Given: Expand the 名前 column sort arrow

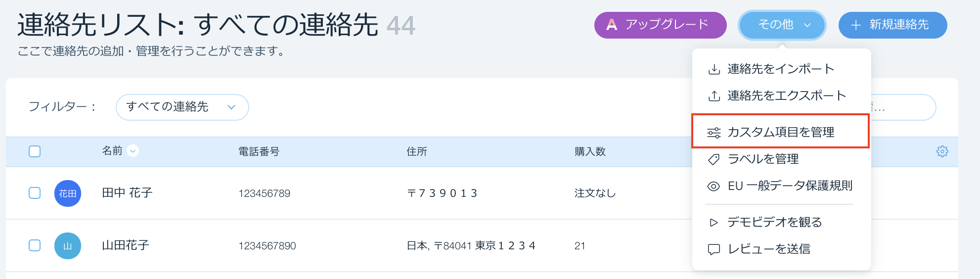Looking at the screenshot, I should pyautogui.click(x=133, y=151).
